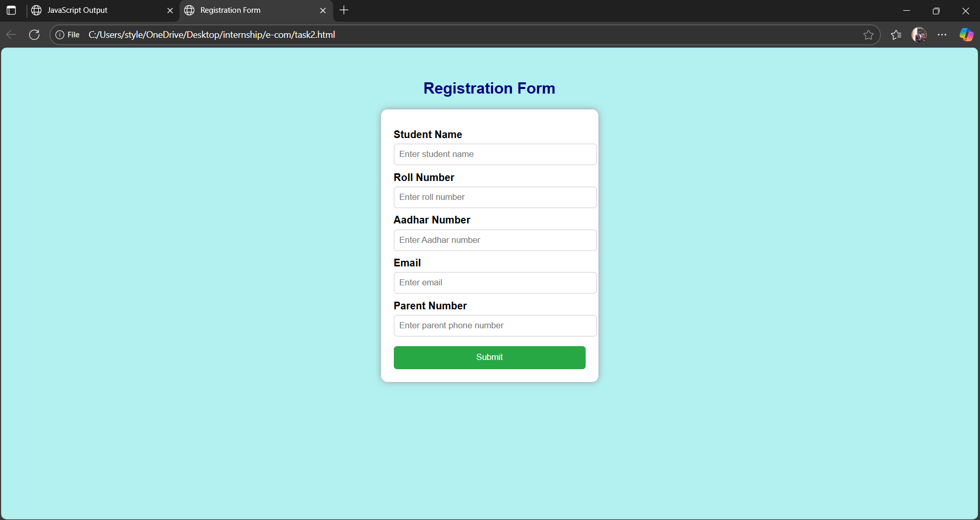980x520 pixels.
Task: Open a new browser tab
Action: [x=344, y=10]
